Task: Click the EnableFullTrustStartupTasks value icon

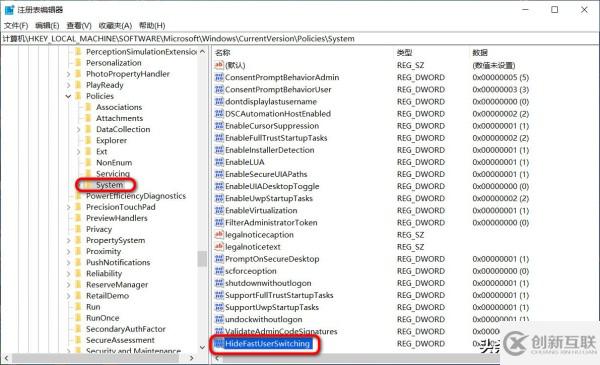Action: pos(219,138)
